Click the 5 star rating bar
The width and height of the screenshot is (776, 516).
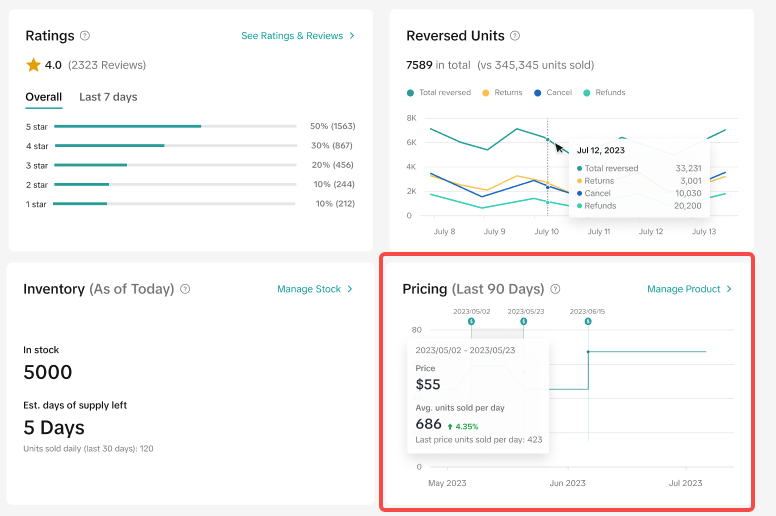click(x=175, y=127)
